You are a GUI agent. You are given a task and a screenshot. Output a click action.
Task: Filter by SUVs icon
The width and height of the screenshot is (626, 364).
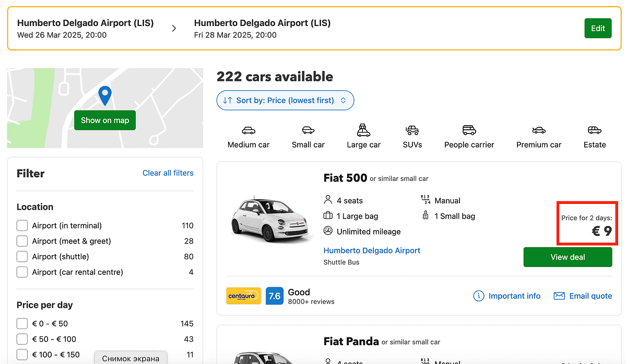(412, 130)
